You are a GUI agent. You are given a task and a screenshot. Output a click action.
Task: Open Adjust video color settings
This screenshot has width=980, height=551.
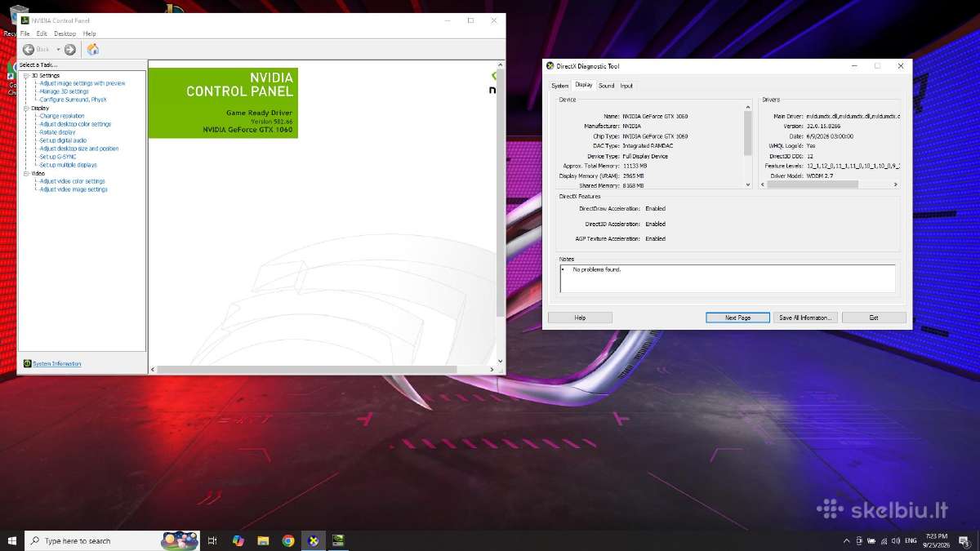click(73, 181)
